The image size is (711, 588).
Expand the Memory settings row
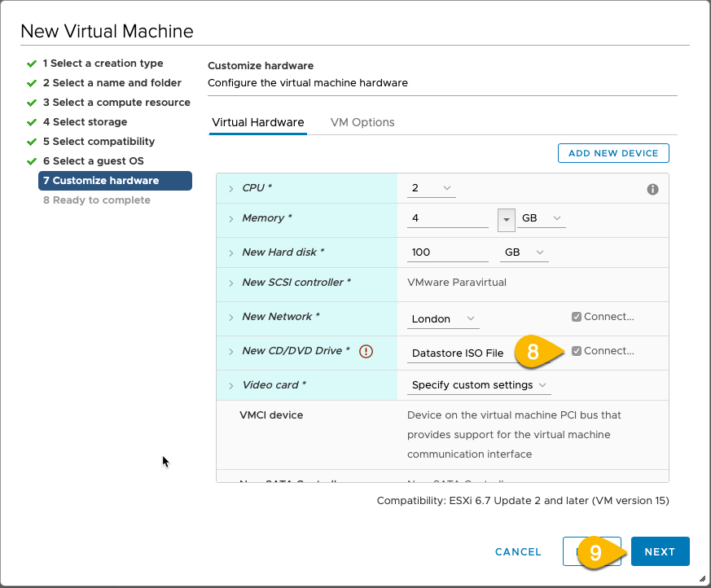coord(230,219)
